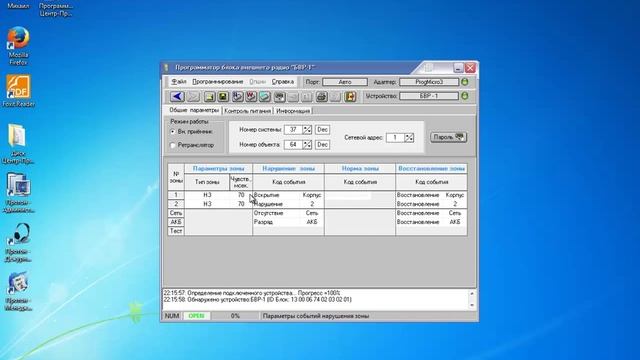Select the Вн. применение operating mode radio button
This screenshot has height=360, width=640.
(173, 132)
